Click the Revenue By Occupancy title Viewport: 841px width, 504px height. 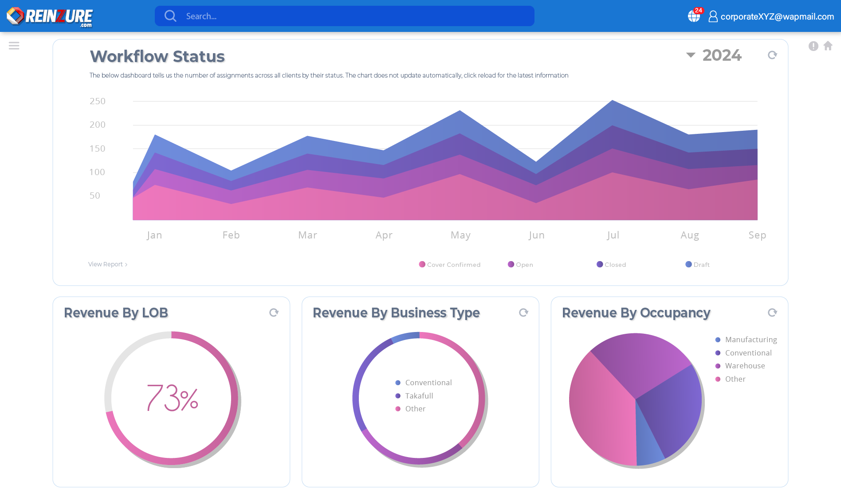(x=636, y=313)
